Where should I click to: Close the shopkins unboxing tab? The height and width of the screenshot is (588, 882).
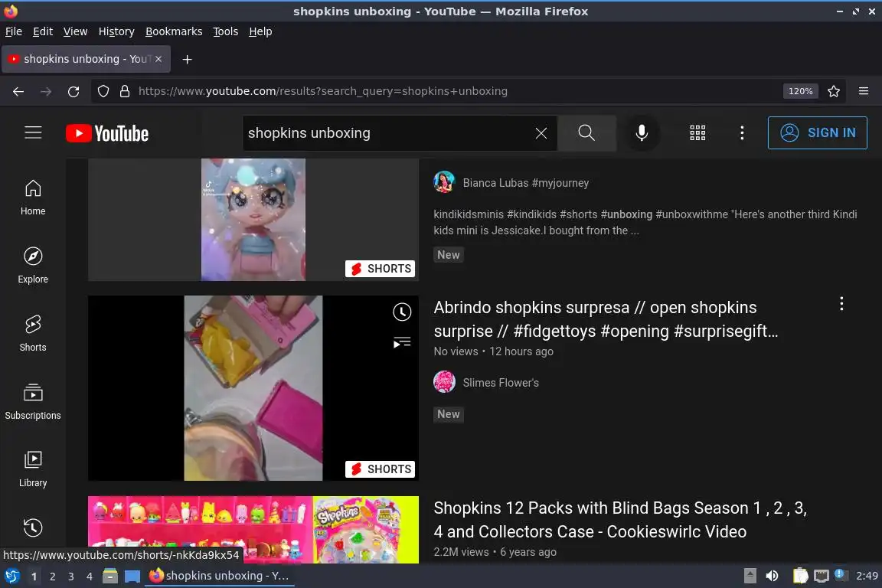[158, 59]
